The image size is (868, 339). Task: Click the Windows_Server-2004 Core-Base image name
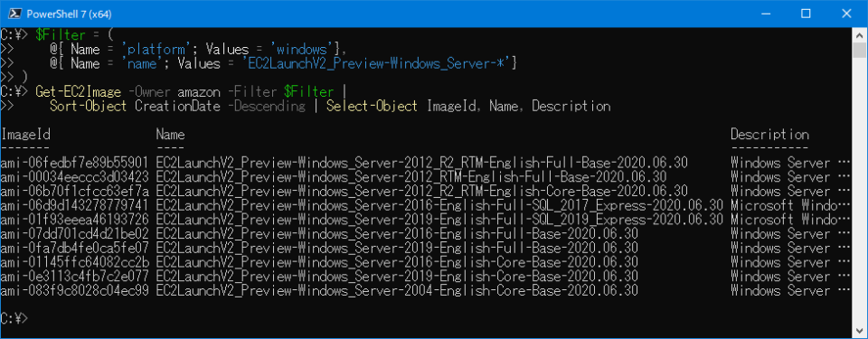coord(397,290)
